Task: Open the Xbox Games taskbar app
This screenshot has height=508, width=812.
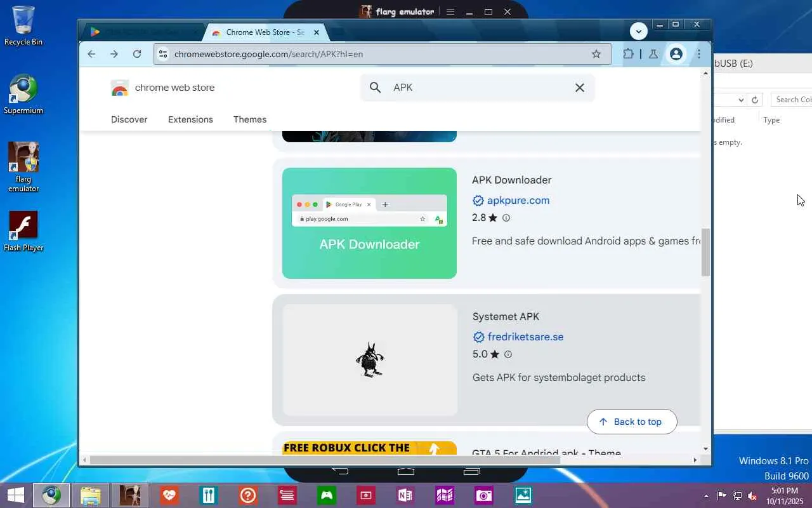Action: point(327,495)
